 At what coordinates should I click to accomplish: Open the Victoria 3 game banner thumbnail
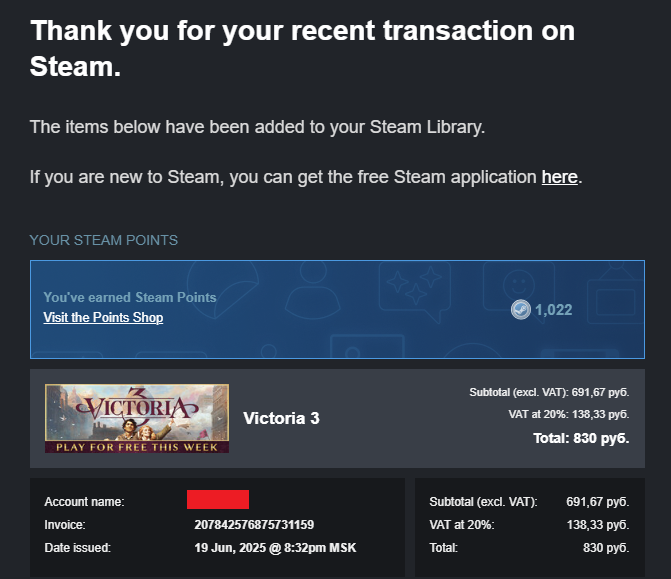click(137, 418)
